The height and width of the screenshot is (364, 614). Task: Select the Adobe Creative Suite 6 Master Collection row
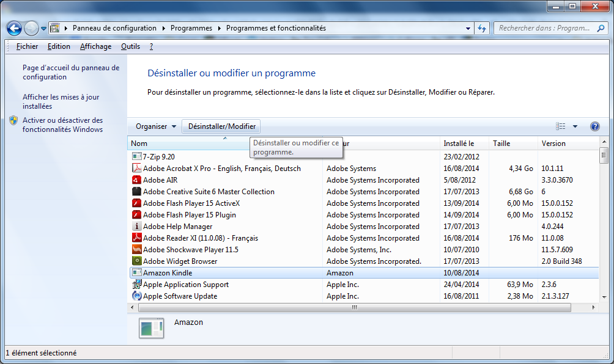pos(364,192)
